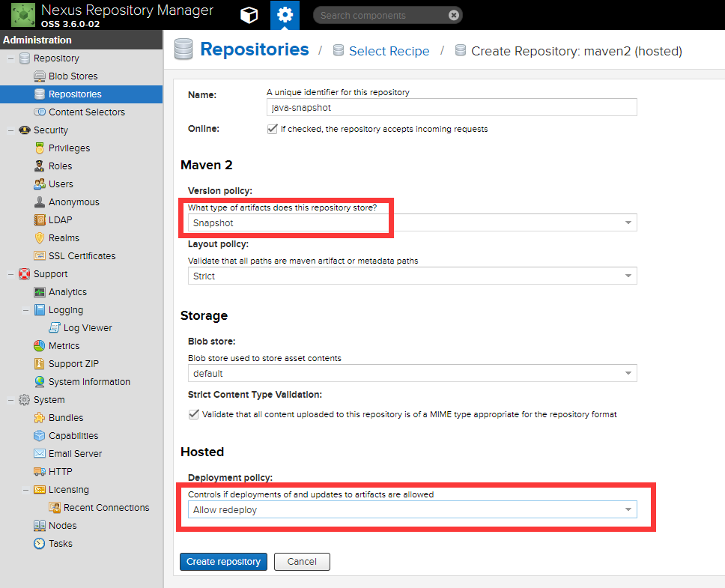The width and height of the screenshot is (725, 588).
Task: Click the Nexus logo icon
Action: click(23, 15)
